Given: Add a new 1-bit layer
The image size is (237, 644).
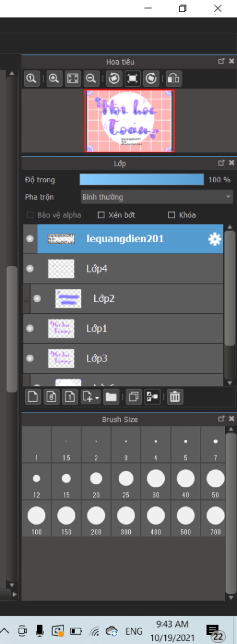Looking at the screenshot, I should pyautogui.click(x=70, y=397).
